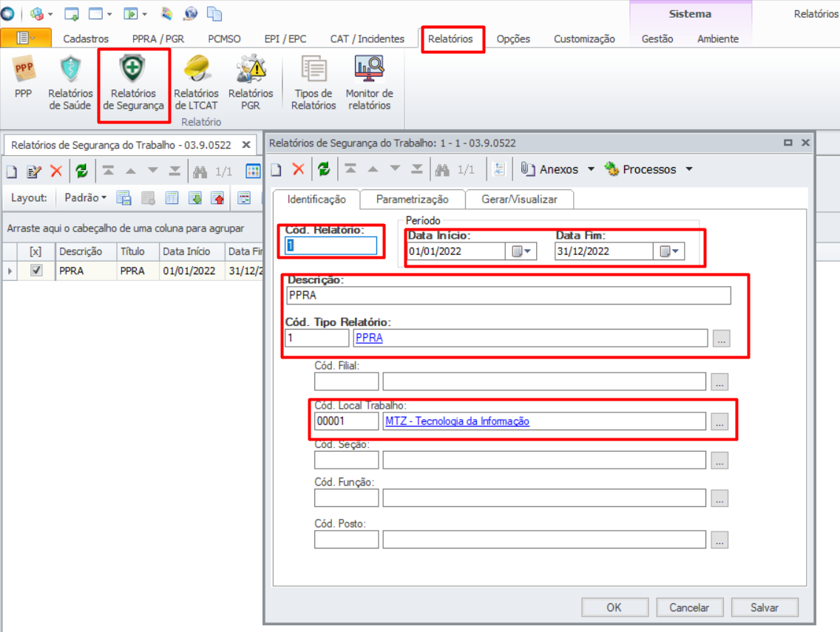The height and width of the screenshot is (632, 840).
Task: Open the Cadastros ribbon tab
Action: pos(86,38)
